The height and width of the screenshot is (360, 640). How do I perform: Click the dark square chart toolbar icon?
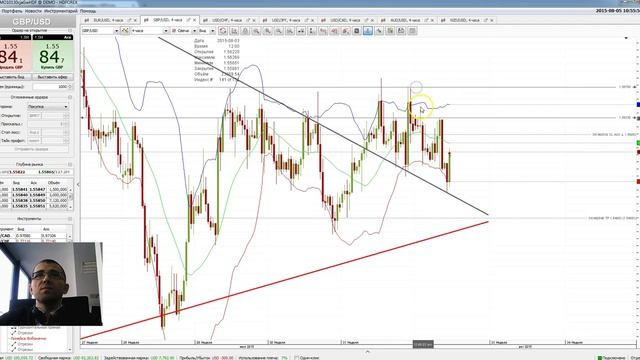[357, 31]
